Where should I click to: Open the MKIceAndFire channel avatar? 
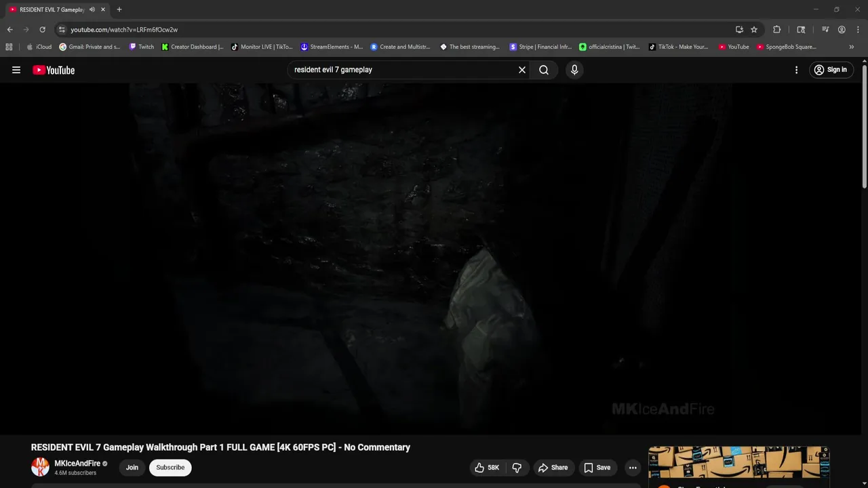[40, 467]
